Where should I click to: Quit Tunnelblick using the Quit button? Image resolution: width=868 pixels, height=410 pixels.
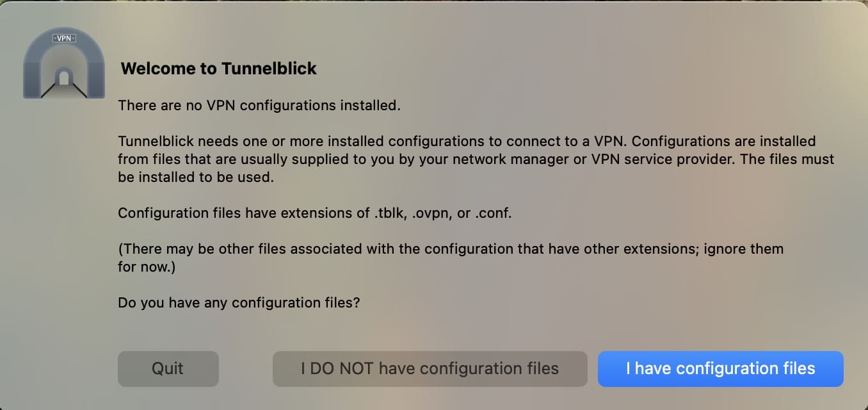click(x=168, y=368)
